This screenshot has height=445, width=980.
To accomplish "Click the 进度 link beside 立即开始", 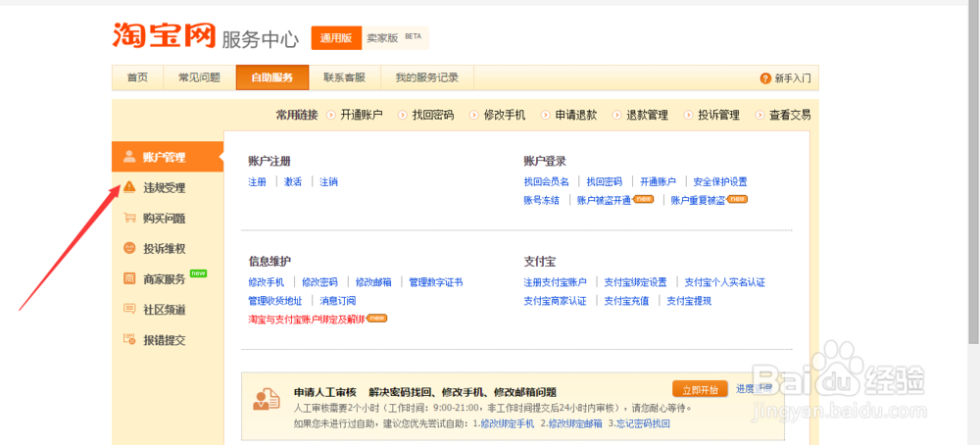I will click(x=753, y=389).
